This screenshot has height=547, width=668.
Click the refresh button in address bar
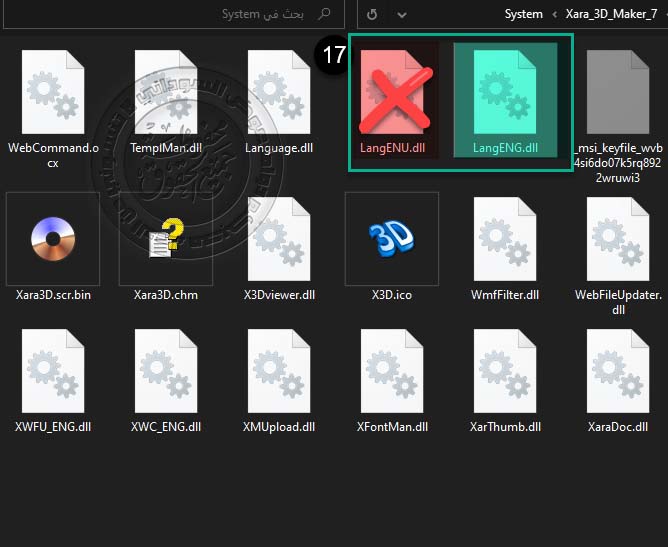tap(373, 14)
